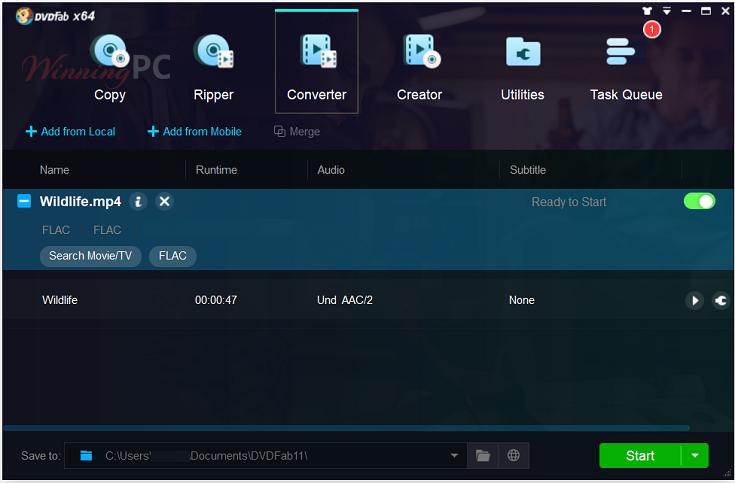Screen dimensions: 735x483
Task: Click the Runtime column header
Action: (216, 170)
